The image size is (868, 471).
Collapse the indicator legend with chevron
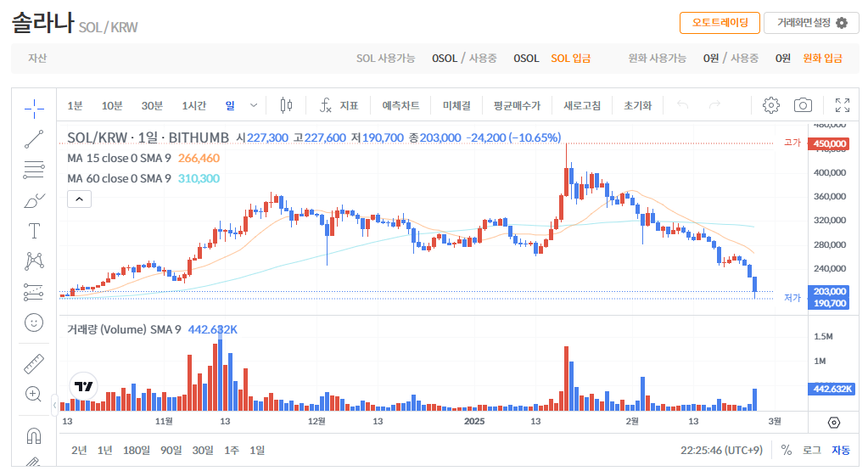tap(79, 199)
